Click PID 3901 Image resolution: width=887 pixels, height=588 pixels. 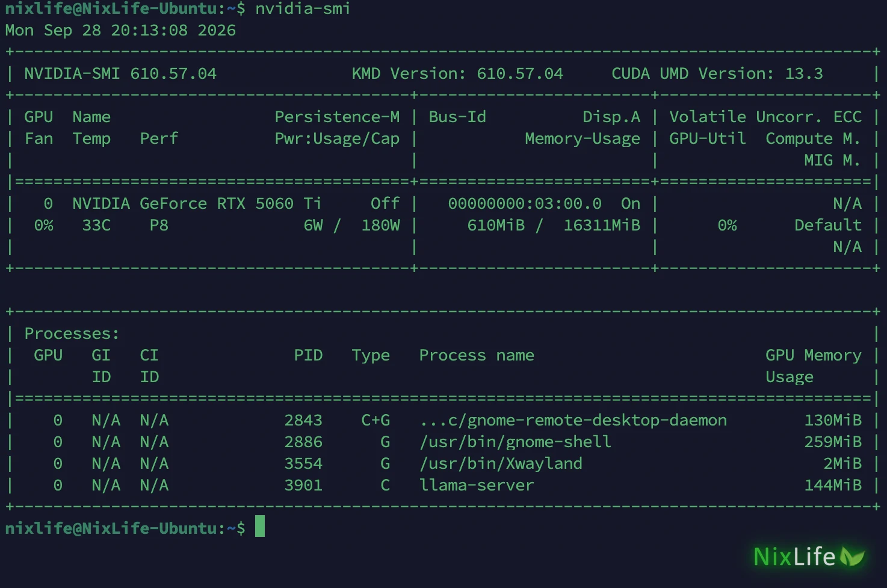tap(303, 485)
